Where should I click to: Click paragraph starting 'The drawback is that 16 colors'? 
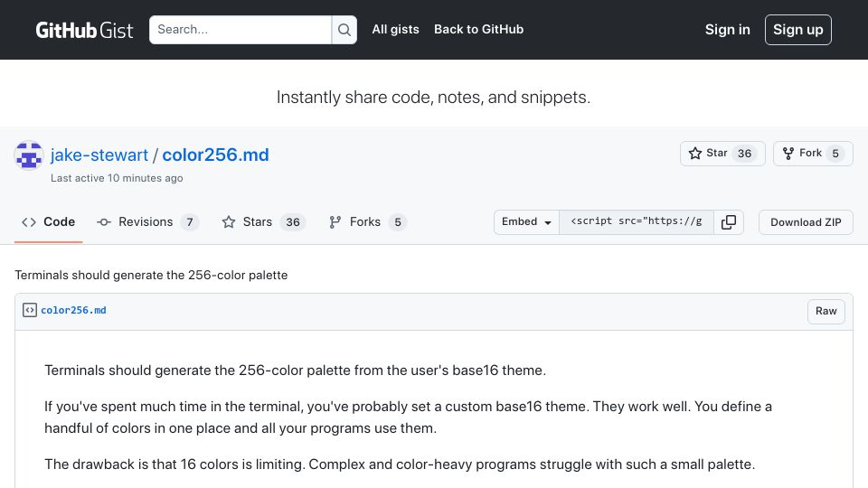coord(400,465)
